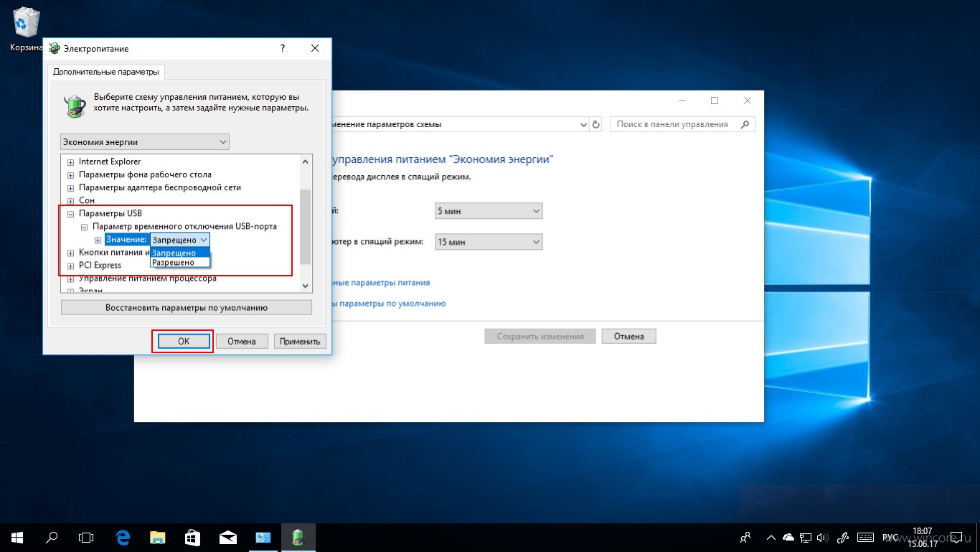980x552 pixels.
Task: Open File Explorer from the taskbar
Action: click(x=157, y=536)
